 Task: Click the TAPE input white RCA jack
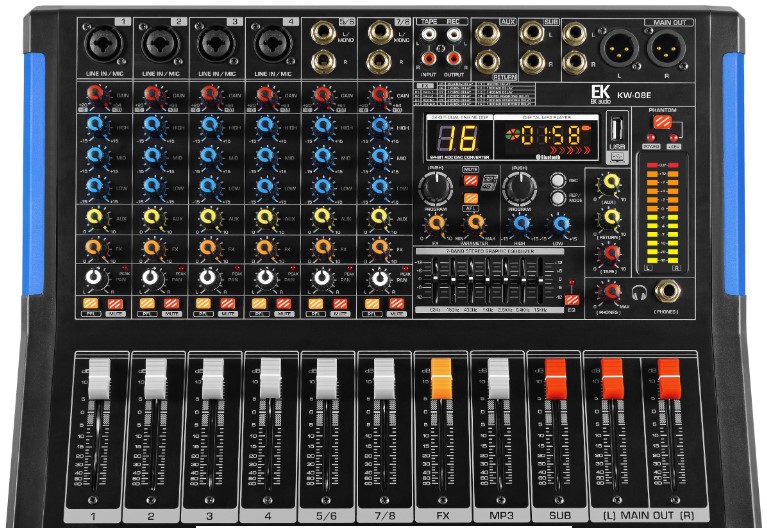(428, 35)
